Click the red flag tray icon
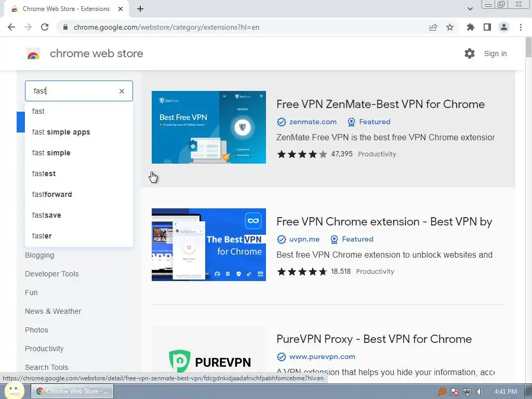 [x=454, y=392]
